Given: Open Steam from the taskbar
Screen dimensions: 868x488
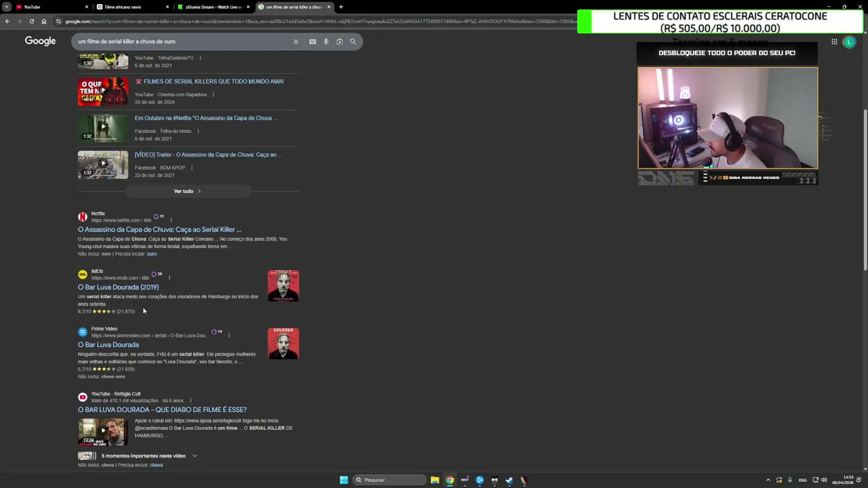Looking at the screenshot, I should [x=509, y=480].
